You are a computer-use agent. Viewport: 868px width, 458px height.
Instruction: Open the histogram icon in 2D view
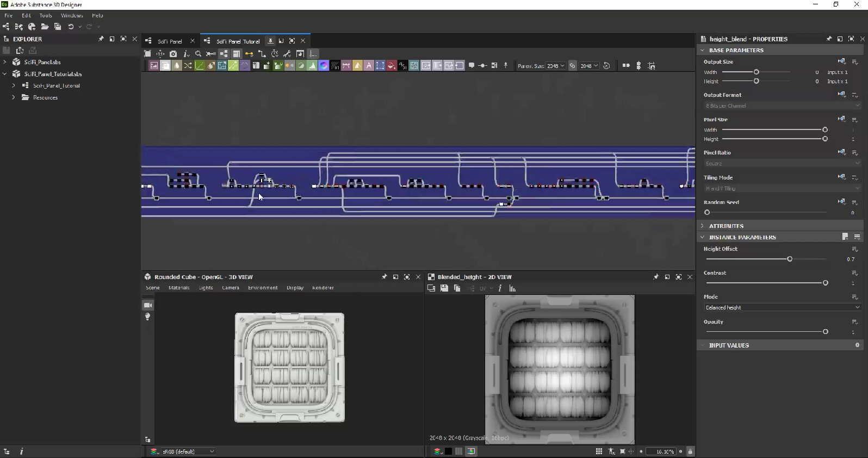point(512,288)
